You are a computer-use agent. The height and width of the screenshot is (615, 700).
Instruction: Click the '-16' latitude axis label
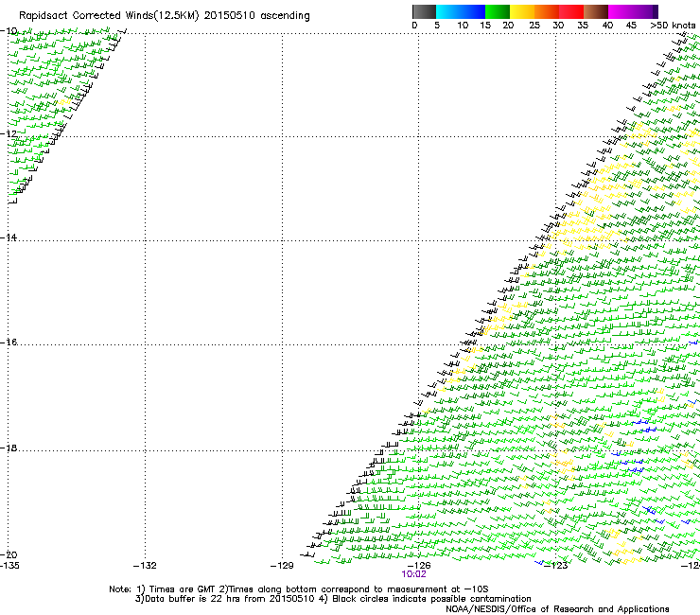tap(9, 343)
